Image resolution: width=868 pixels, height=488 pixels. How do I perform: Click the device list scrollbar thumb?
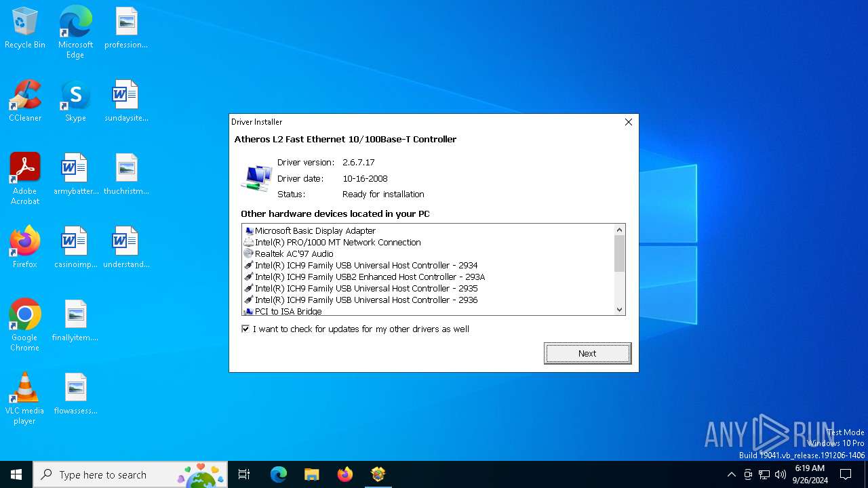[x=619, y=253]
